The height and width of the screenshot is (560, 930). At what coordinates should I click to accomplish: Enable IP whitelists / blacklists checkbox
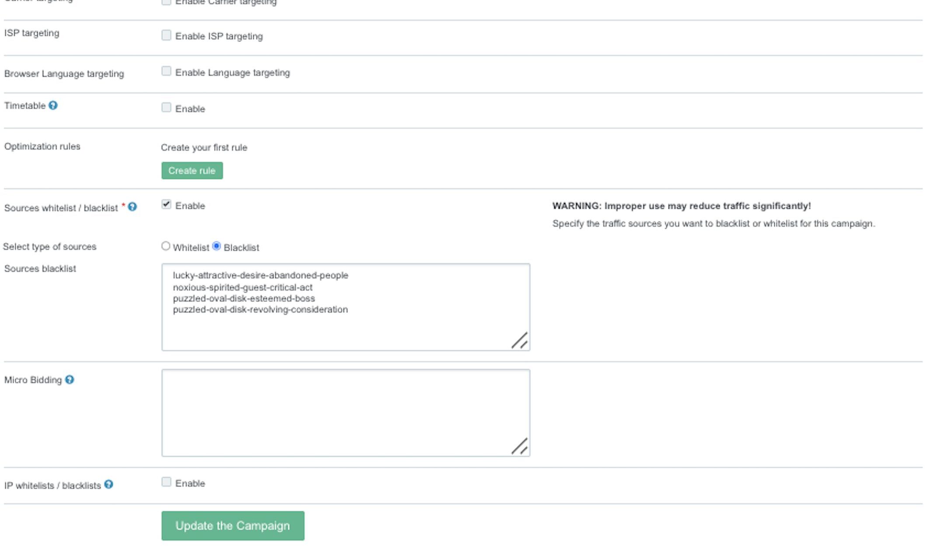[166, 482]
